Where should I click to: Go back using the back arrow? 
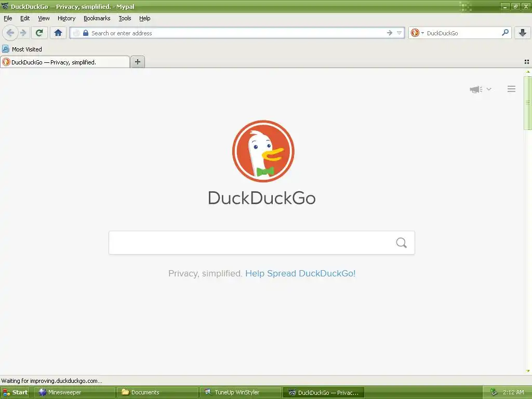click(10, 33)
